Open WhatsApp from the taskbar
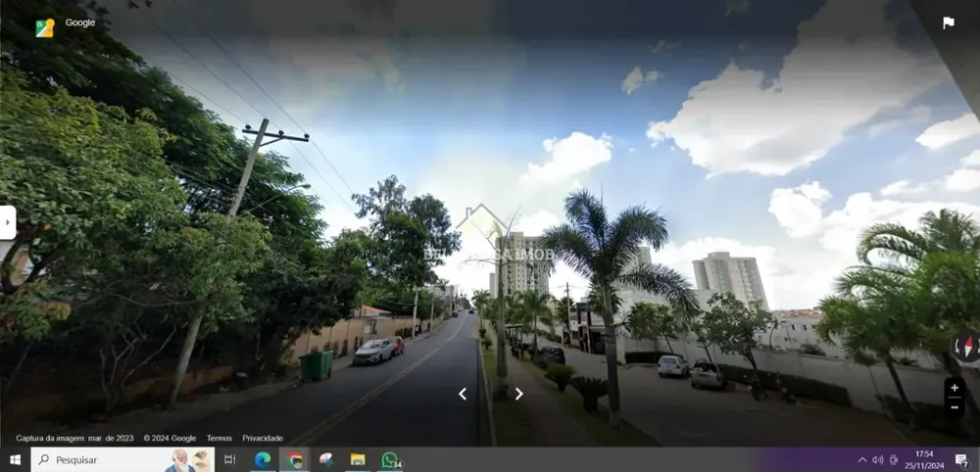The width and height of the screenshot is (980, 472). (390, 460)
